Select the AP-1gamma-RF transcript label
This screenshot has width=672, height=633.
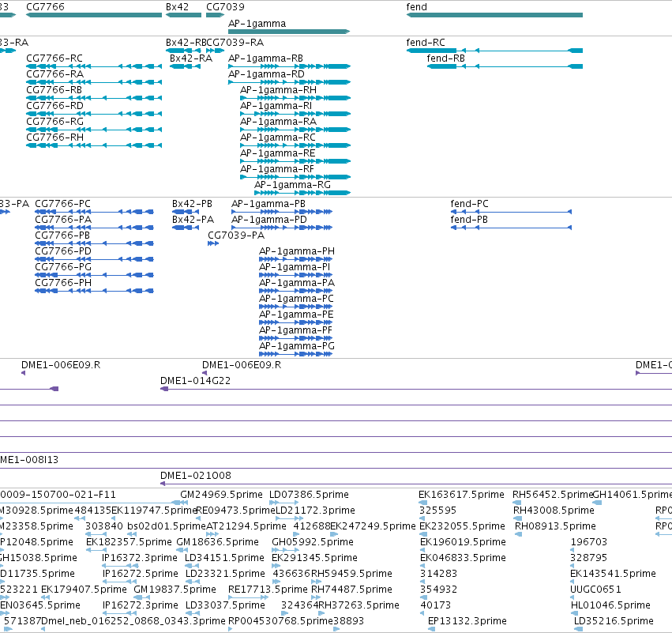[277, 169]
